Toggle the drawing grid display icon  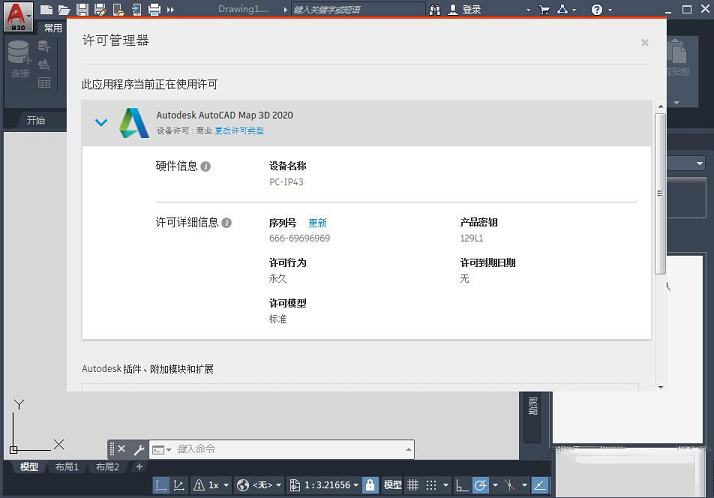tap(413, 485)
